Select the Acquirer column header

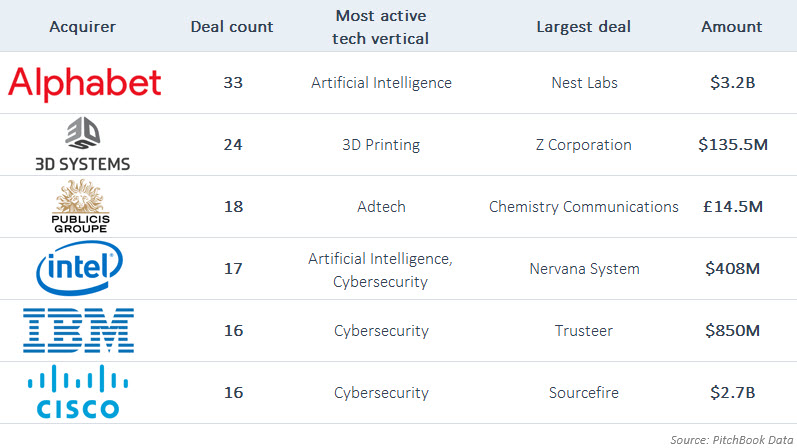click(x=82, y=26)
